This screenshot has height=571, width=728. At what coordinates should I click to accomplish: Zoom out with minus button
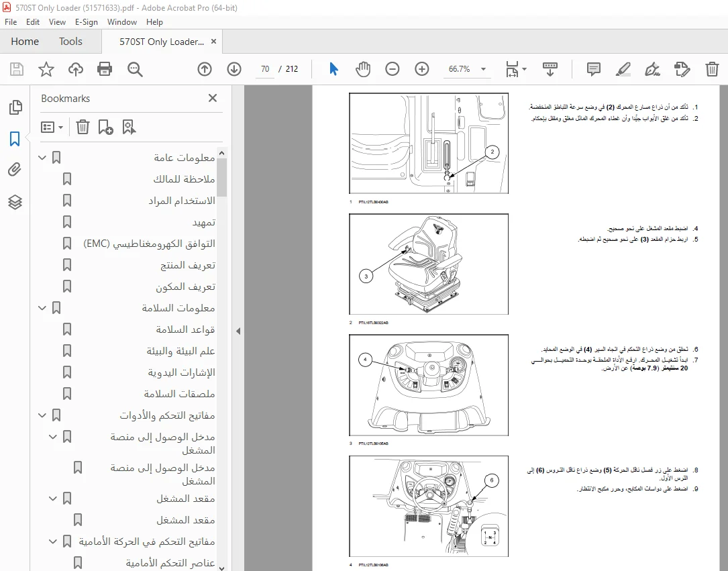(393, 69)
